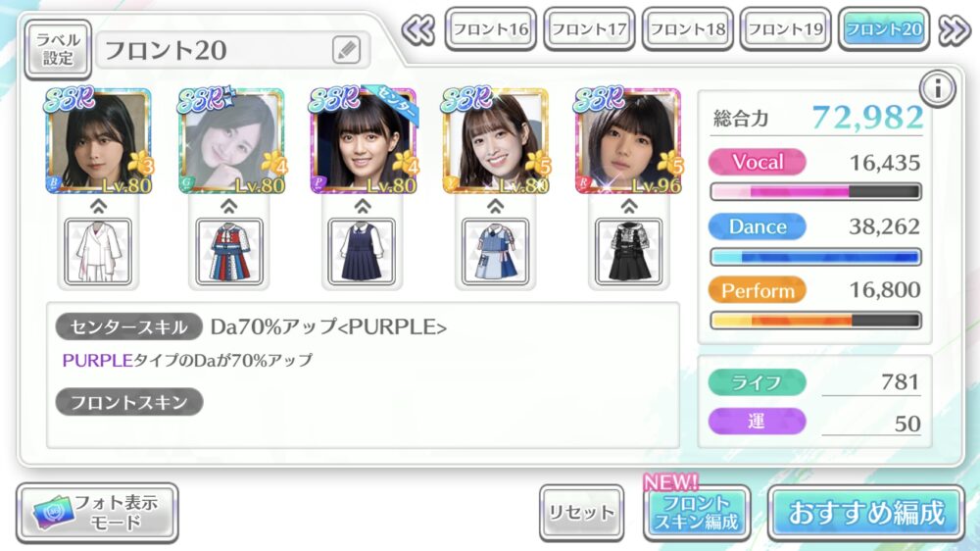Tap the pencil edit icon beside フロント20
The image size is (980, 551).
click(x=346, y=50)
